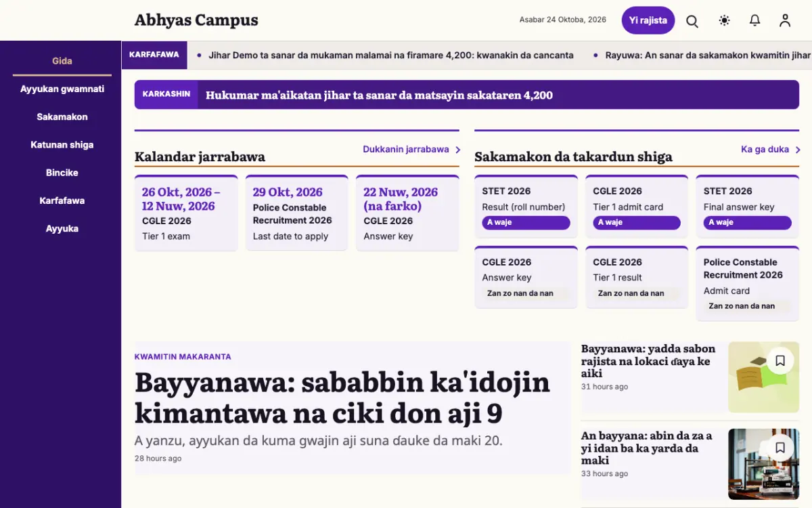
Task: Open Police Constable last date to apply card
Action: (x=297, y=213)
